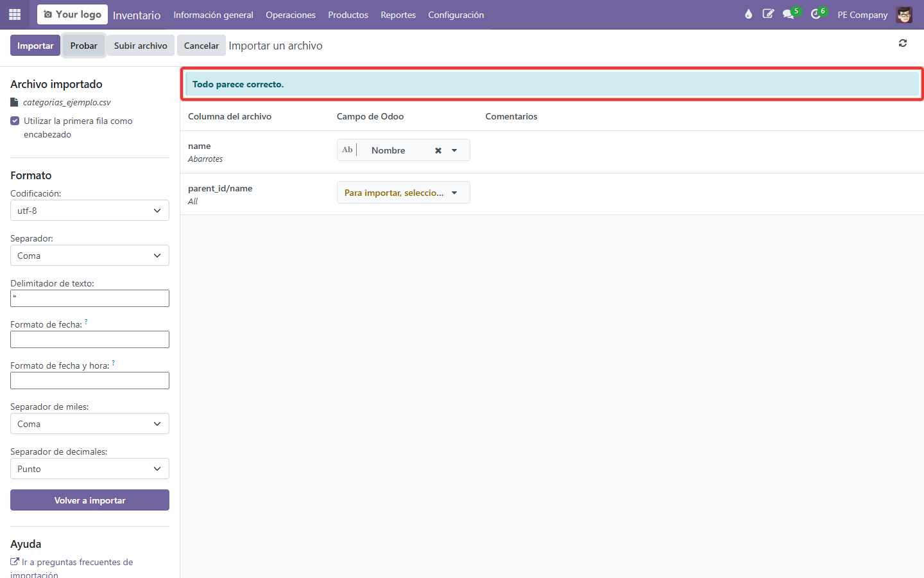The image size is (924, 578).
Task: Open Operaciones menu
Action: (x=291, y=15)
